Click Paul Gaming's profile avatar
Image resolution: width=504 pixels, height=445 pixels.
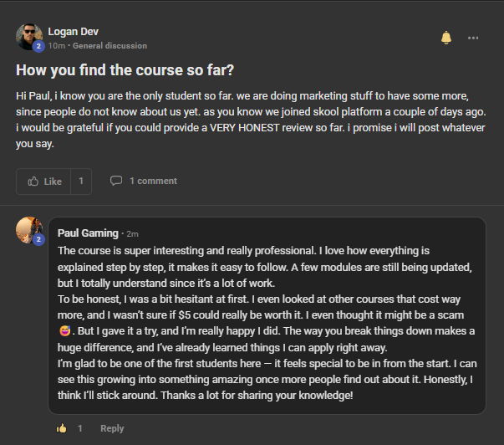point(29,230)
